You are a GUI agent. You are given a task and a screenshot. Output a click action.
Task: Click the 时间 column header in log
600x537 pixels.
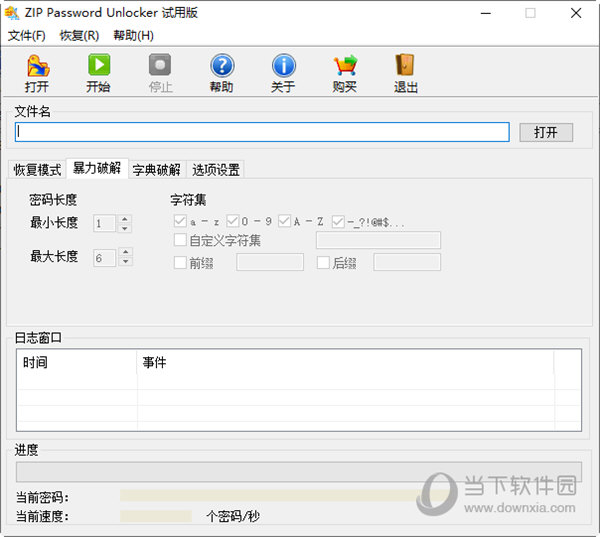pyautogui.click(x=77, y=362)
